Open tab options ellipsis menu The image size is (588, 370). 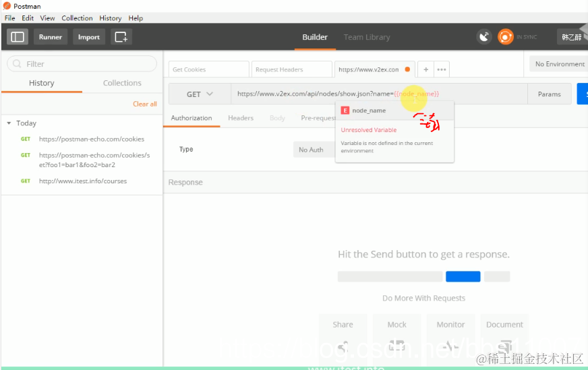[x=442, y=69]
